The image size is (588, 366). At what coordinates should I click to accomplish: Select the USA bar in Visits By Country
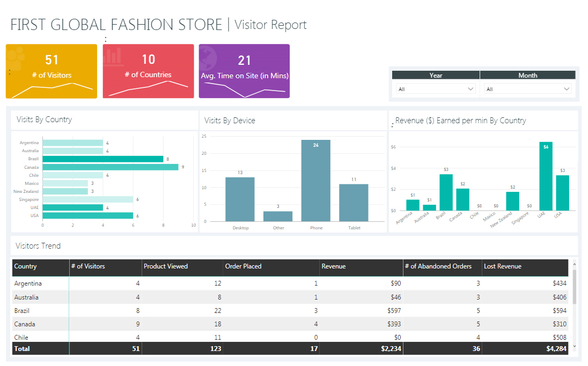pos(88,216)
